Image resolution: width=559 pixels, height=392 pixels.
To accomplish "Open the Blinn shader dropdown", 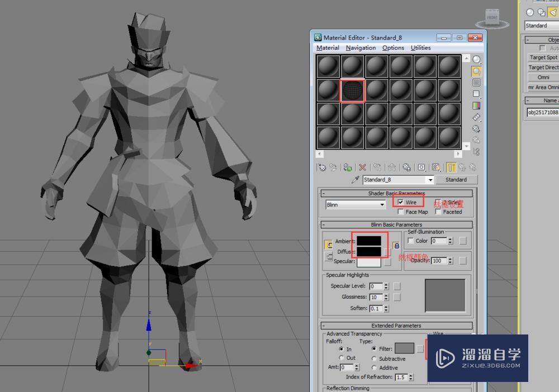I will point(356,205).
